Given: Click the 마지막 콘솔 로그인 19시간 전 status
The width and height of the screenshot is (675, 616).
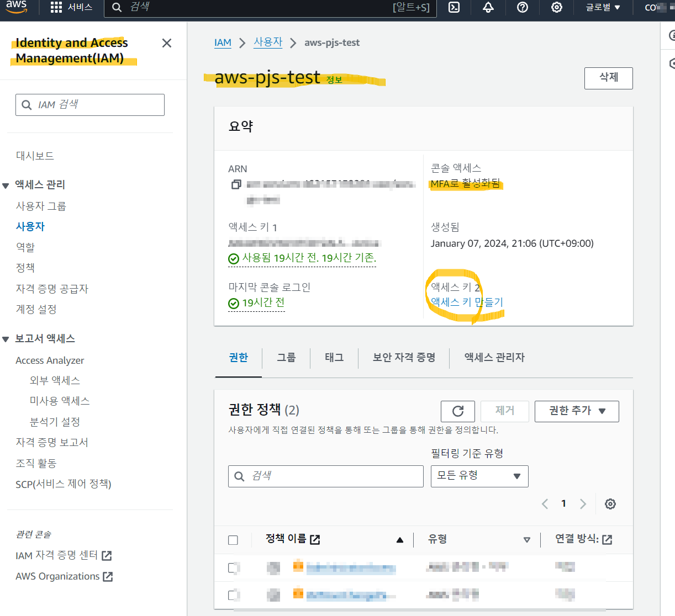Looking at the screenshot, I should 257,303.
